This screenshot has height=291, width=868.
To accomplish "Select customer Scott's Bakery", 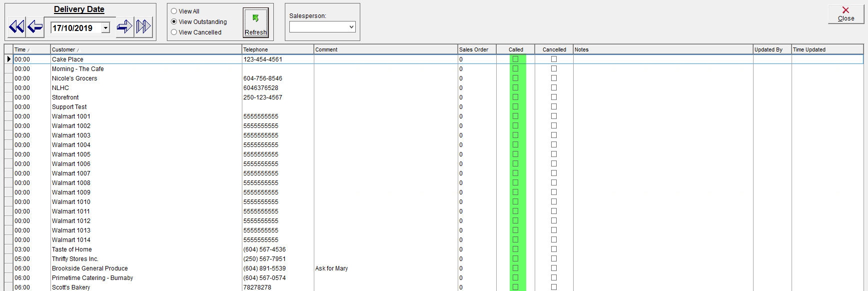I will (x=146, y=287).
